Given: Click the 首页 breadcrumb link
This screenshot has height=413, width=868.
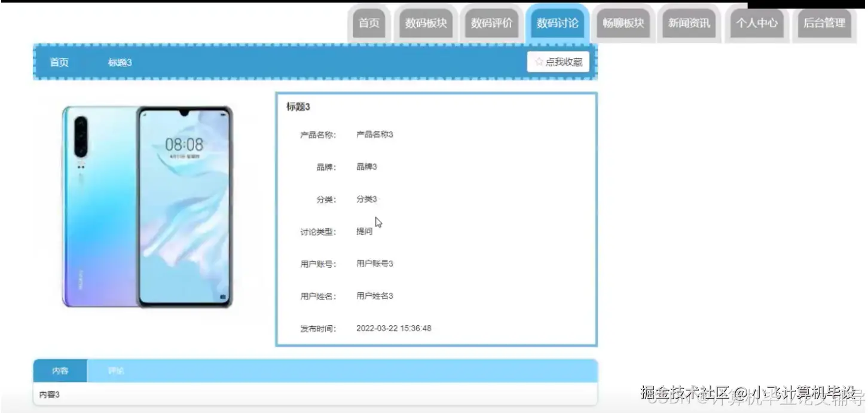Looking at the screenshot, I should click(x=59, y=62).
